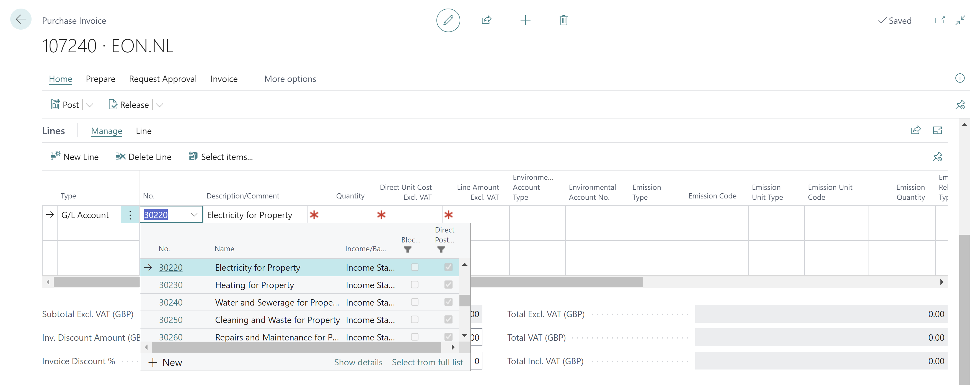Image resolution: width=980 pixels, height=385 pixels.
Task: Open the Home tab
Action: [x=61, y=79]
